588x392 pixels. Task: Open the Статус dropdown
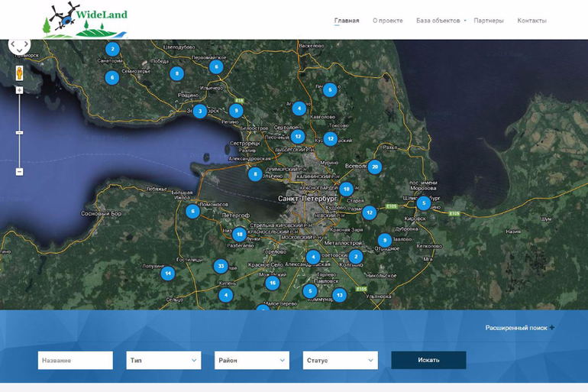(340, 360)
